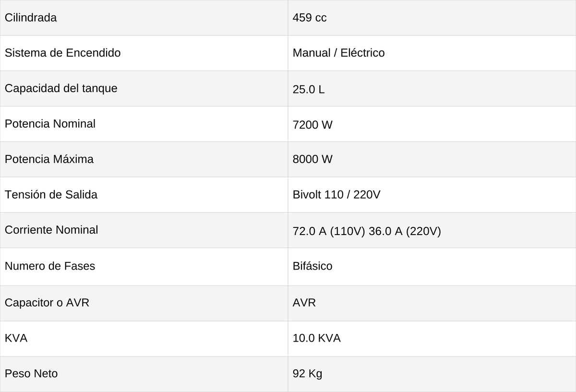
Task: Select the 25.0 L value
Action: [x=309, y=90]
